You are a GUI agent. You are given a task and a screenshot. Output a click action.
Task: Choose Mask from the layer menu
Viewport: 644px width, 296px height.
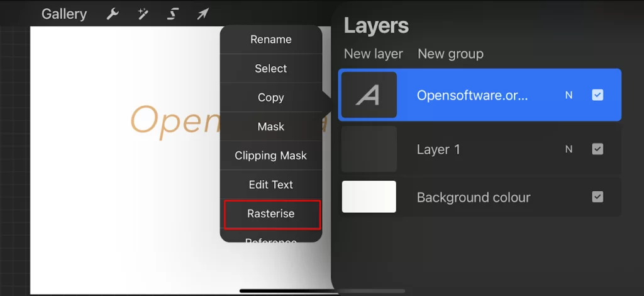pyautogui.click(x=270, y=127)
